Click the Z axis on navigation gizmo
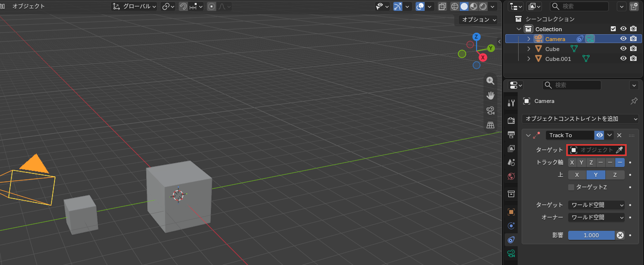 point(476,37)
